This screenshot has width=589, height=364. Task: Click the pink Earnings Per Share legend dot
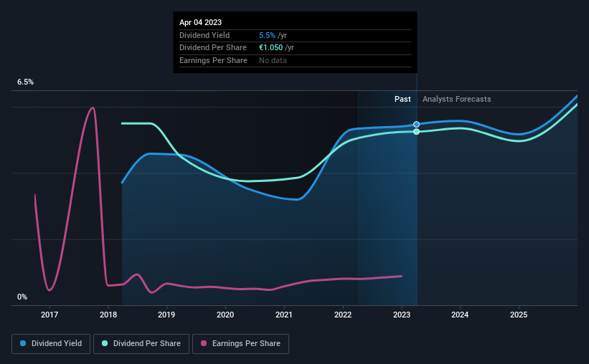[x=204, y=343]
